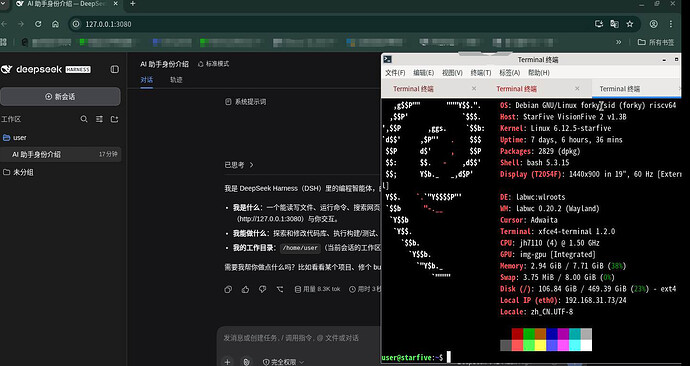Close the first terminal tab
The height and width of the screenshot is (366, 690).
pos(474,88)
